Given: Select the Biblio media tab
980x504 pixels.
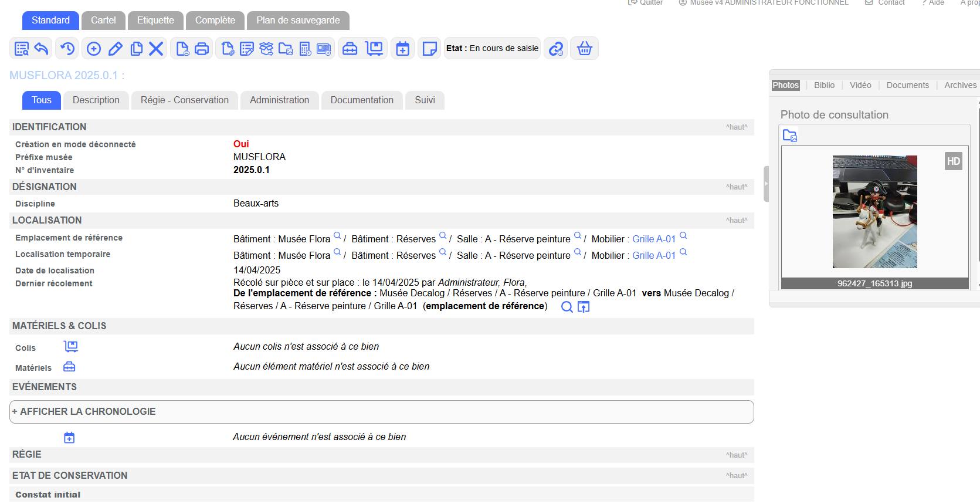Looking at the screenshot, I should tap(823, 85).
